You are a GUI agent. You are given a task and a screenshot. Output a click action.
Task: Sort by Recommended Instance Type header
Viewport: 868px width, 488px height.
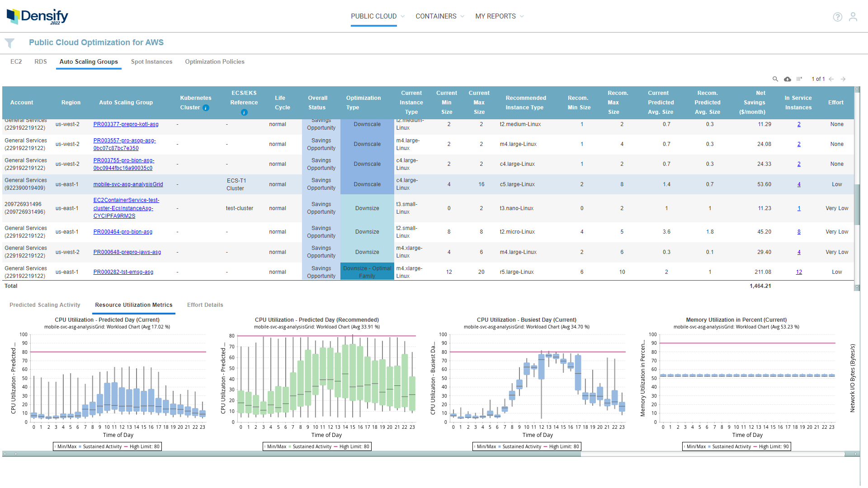click(x=526, y=103)
